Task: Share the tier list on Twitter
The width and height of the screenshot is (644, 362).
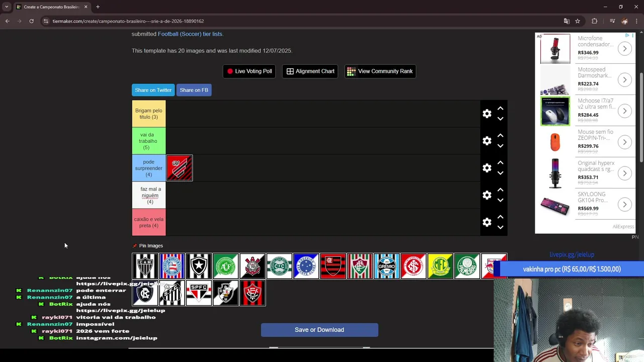Action: click(153, 90)
